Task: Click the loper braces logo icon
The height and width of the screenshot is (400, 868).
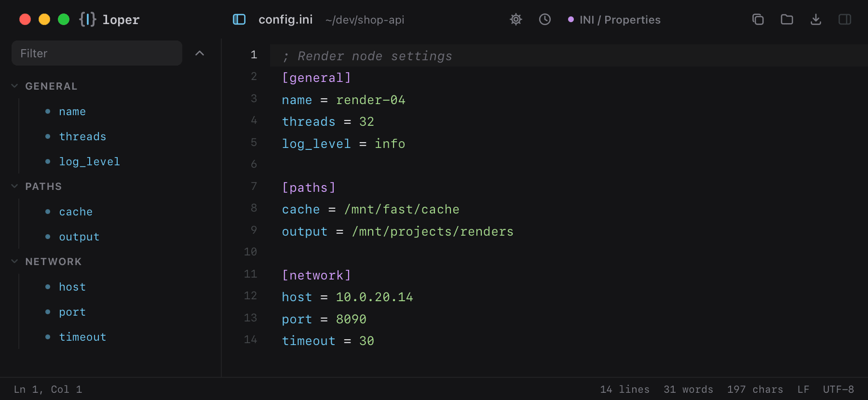Action: [88, 19]
